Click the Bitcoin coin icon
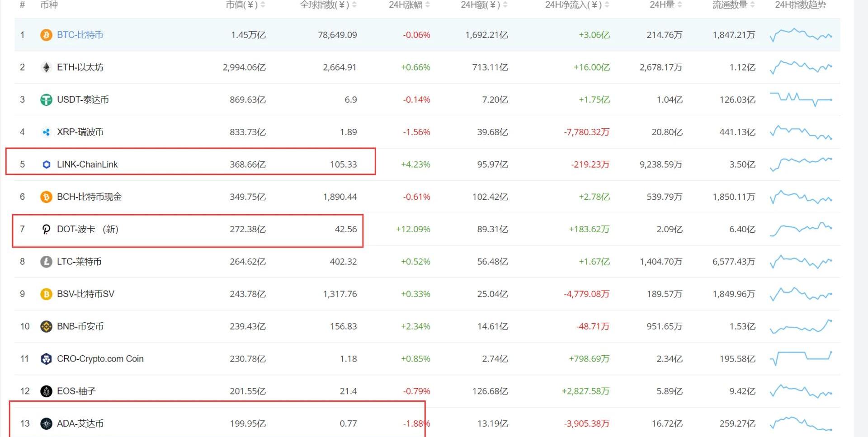This screenshot has width=868, height=437. point(46,35)
